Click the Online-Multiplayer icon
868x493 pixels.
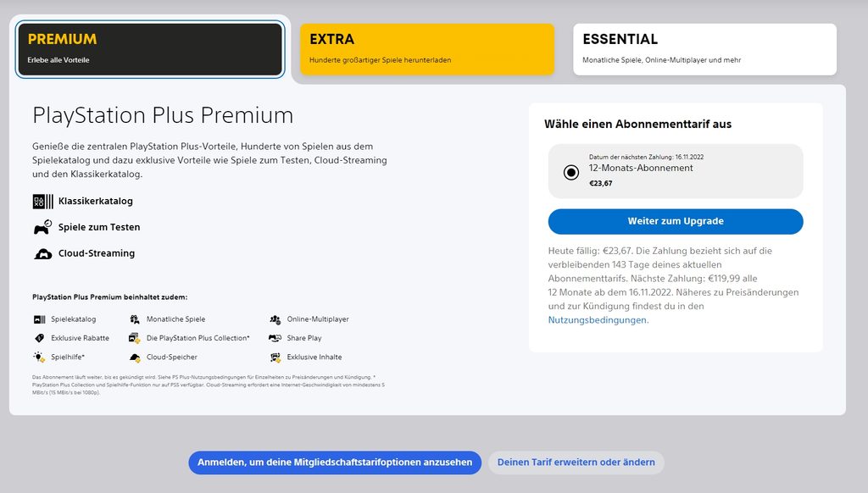[275, 319]
